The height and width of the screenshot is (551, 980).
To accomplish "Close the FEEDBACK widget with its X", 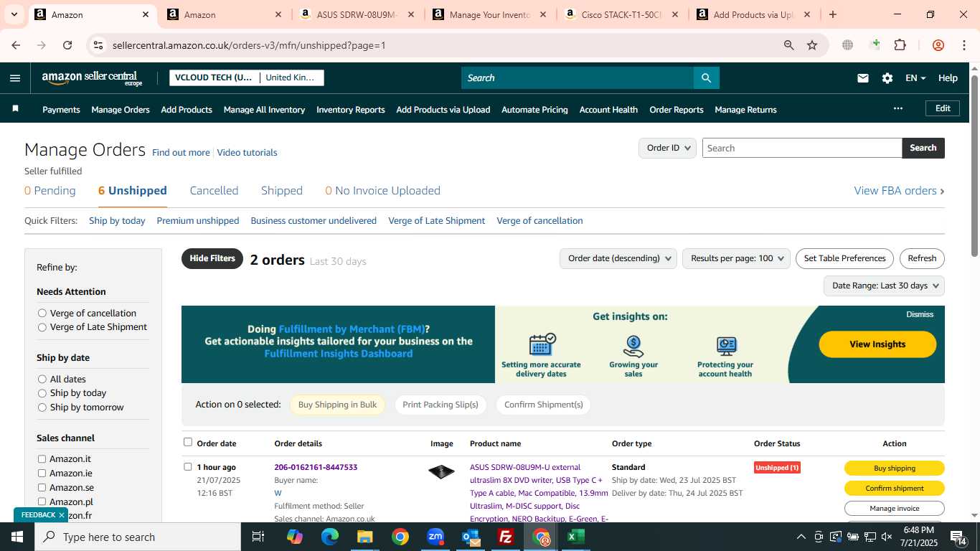I will pos(62,515).
